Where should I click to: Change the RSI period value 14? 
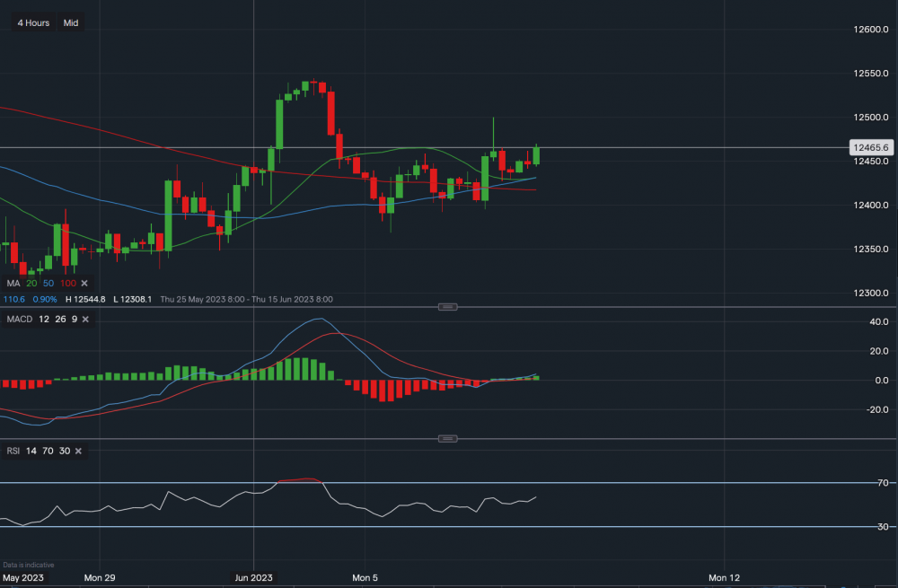coord(31,451)
